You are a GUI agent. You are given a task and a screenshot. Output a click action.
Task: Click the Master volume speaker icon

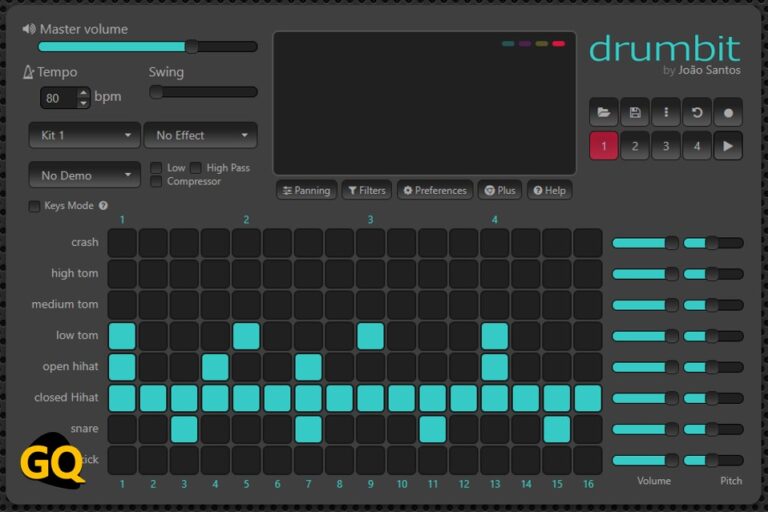[28, 29]
